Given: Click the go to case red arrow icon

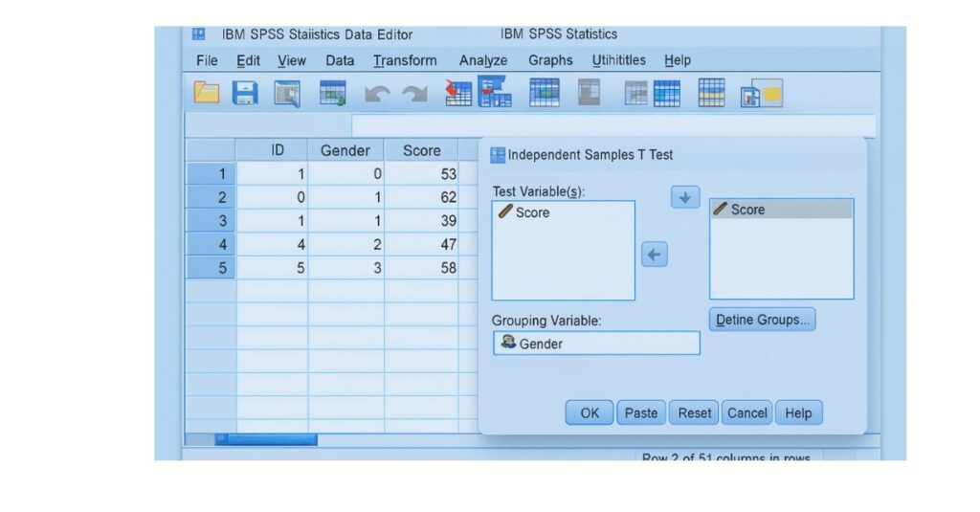Looking at the screenshot, I should point(458,93).
